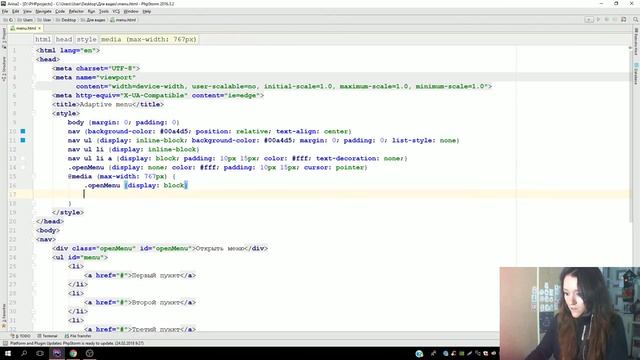
Task: Click the '</style>' closing tag on line 19
Action: (68, 212)
